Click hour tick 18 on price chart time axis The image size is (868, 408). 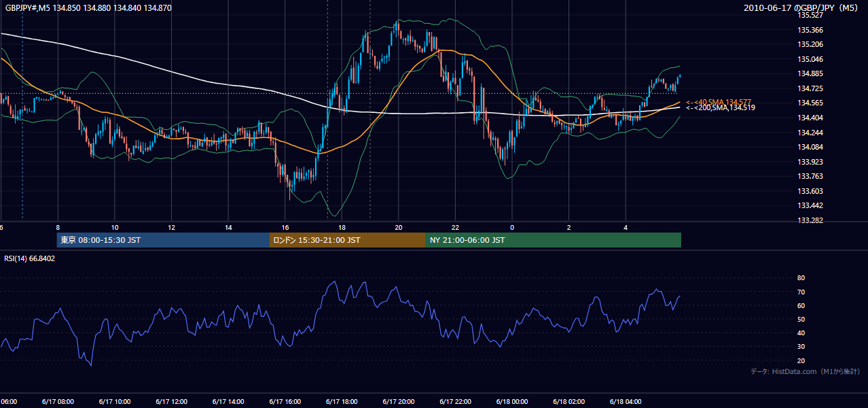342,227
